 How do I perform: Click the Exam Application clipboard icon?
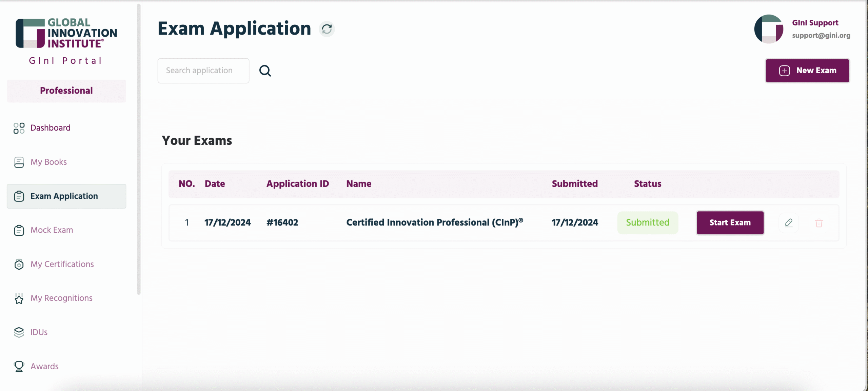coord(19,196)
